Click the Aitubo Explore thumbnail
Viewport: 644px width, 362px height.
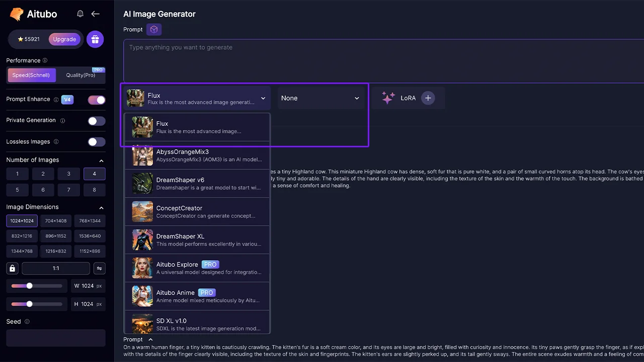click(x=142, y=268)
